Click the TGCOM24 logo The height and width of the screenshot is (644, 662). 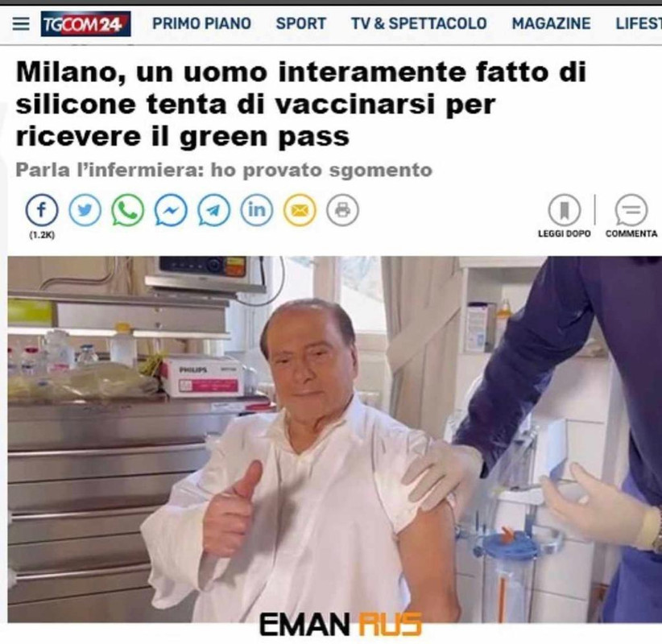click(85, 24)
